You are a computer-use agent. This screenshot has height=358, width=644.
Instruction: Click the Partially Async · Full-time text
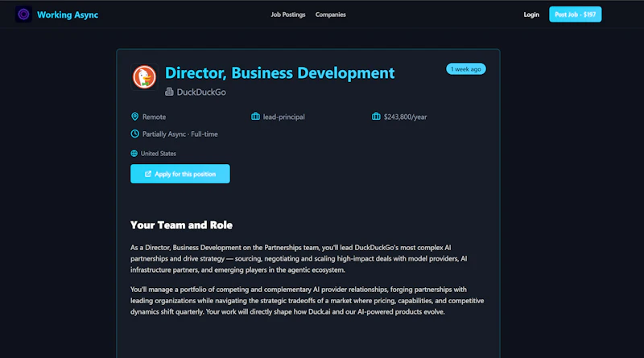coord(180,134)
